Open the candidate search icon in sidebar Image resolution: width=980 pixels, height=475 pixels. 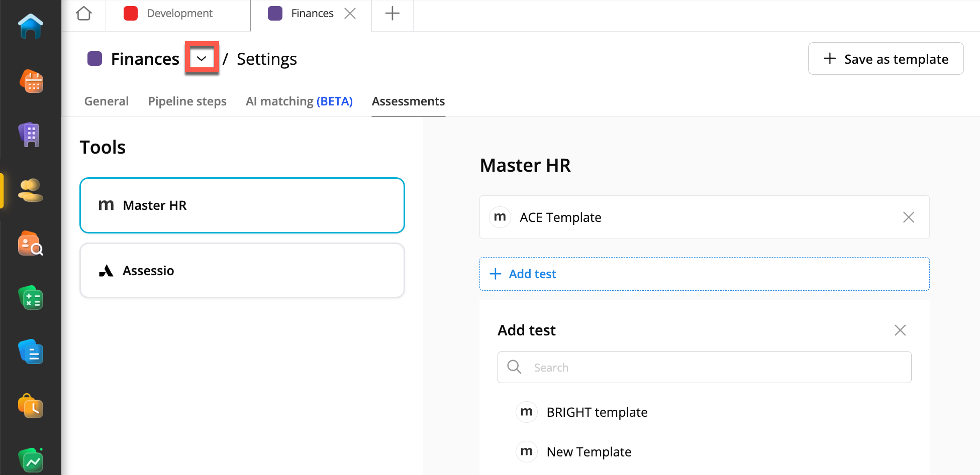(30, 244)
